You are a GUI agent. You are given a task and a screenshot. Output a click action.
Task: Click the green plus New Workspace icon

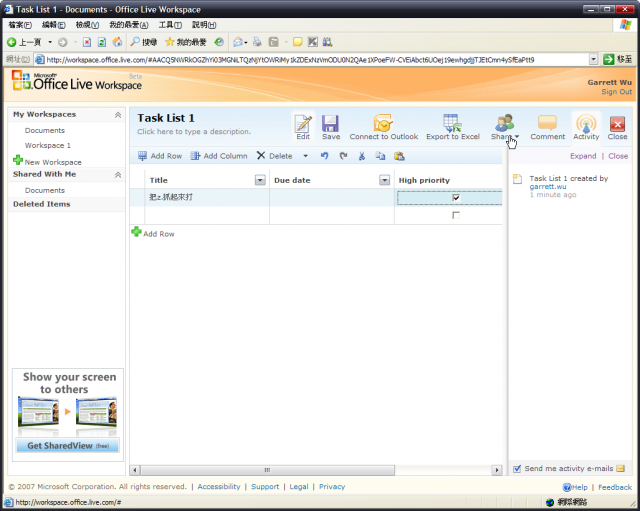[18, 160]
